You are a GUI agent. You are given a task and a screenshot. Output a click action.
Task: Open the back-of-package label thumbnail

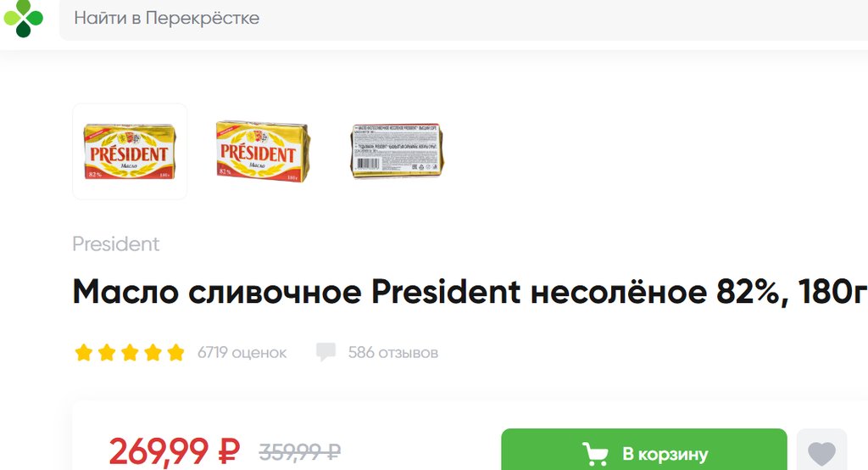[397, 151]
